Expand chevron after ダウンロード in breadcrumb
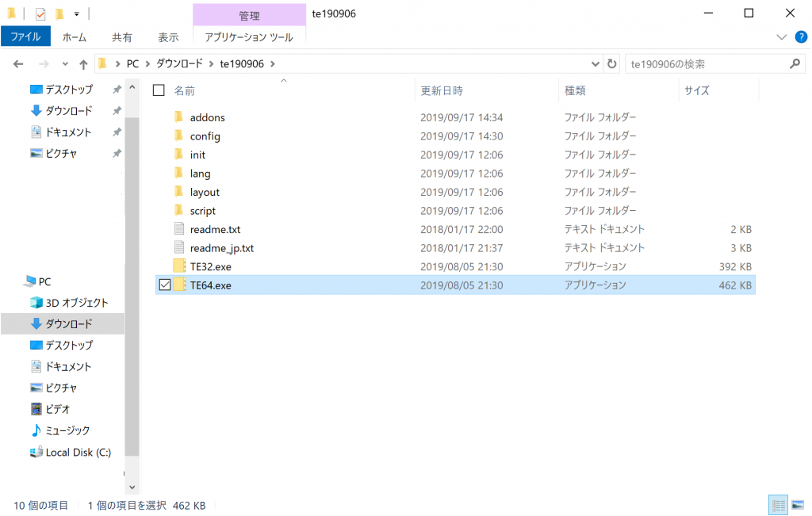Image resolution: width=812 pixels, height=516 pixels. pos(211,63)
